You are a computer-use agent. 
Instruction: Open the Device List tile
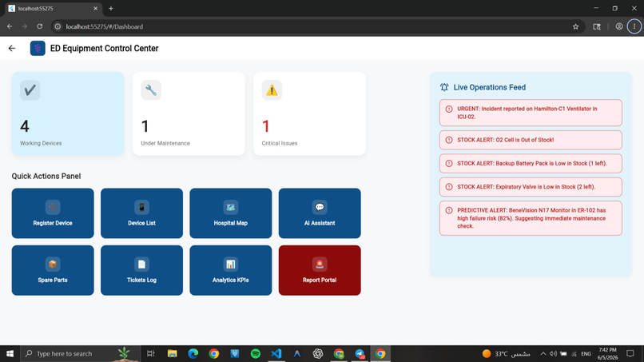click(141, 213)
